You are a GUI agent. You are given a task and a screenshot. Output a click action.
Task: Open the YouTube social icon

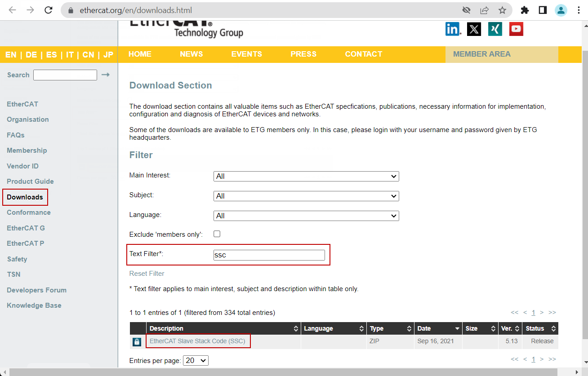(x=516, y=29)
